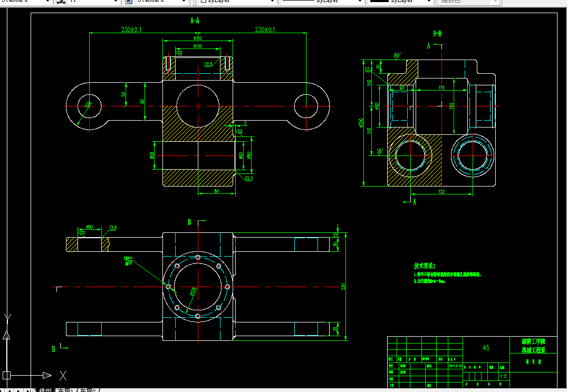Select the A-A section view label
The image size is (567, 392).
[x=195, y=21]
